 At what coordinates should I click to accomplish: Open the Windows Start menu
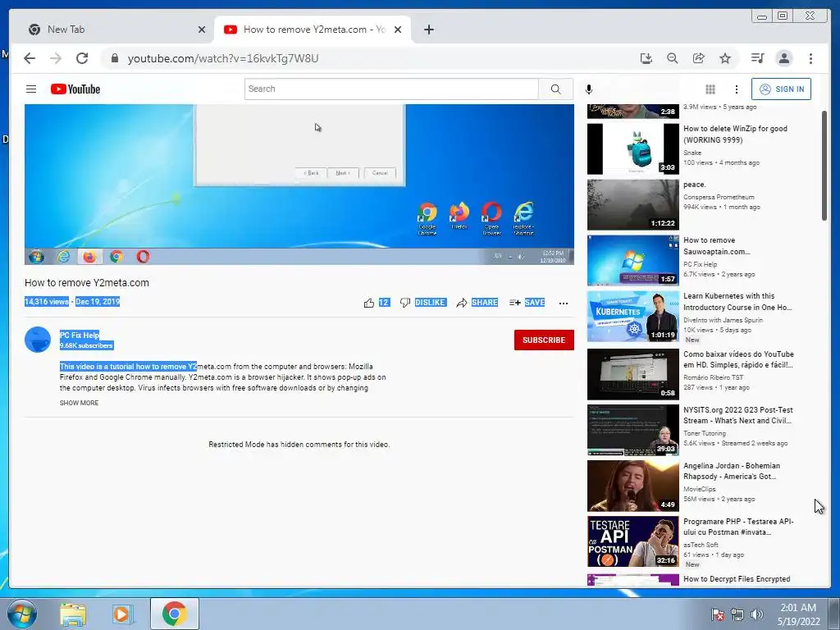click(x=22, y=614)
